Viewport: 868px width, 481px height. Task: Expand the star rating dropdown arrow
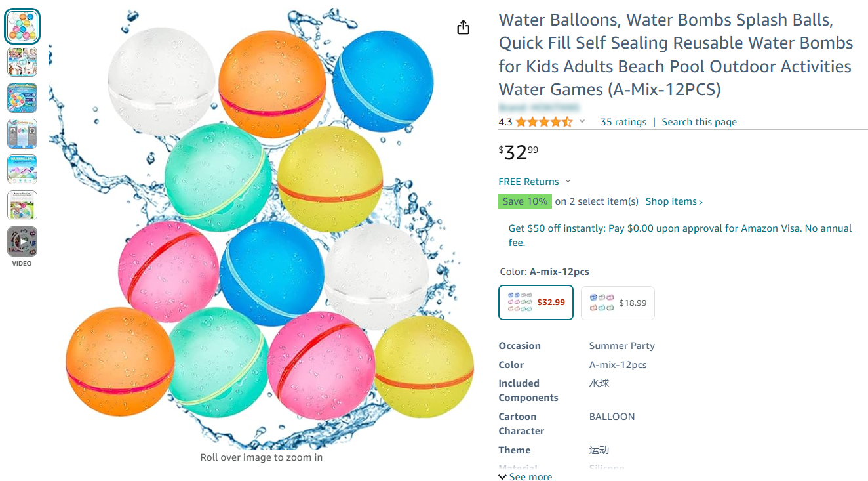(582, 122)
